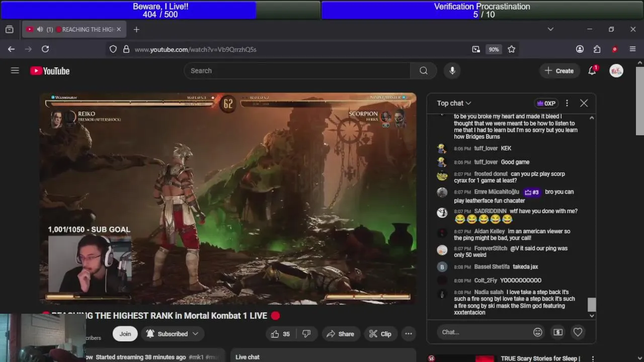Image resolution: width=644 pixels, height=362 pixels.
Task: Click the YouTube Search field
Action: click(297, 71)
